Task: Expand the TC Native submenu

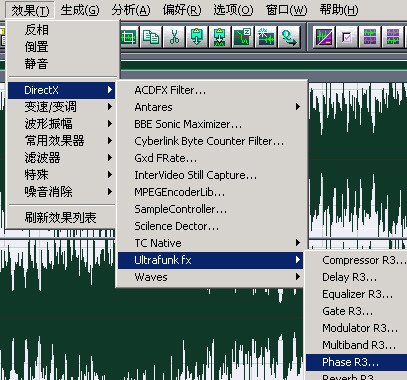Action: point(211,243)
